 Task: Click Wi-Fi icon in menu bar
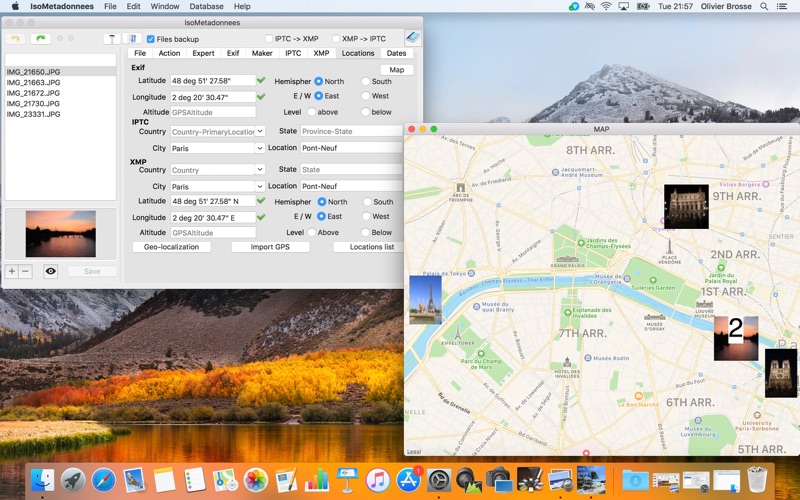tap(606, 6)
